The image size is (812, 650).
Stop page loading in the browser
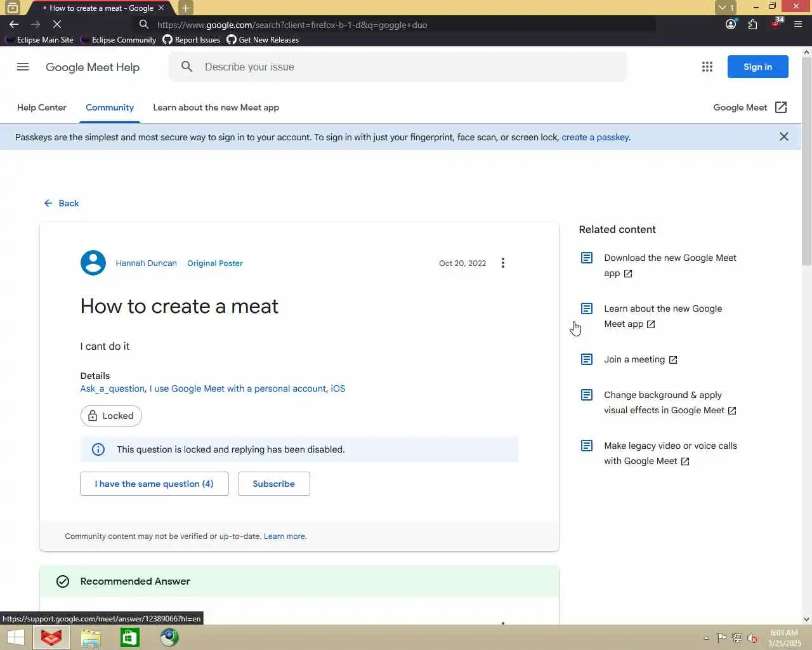click(56, 24)
